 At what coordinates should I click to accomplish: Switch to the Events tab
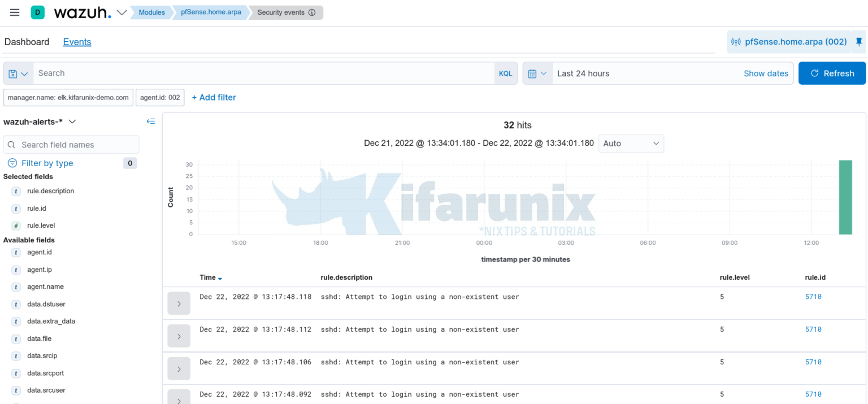(x=77, y=42)
